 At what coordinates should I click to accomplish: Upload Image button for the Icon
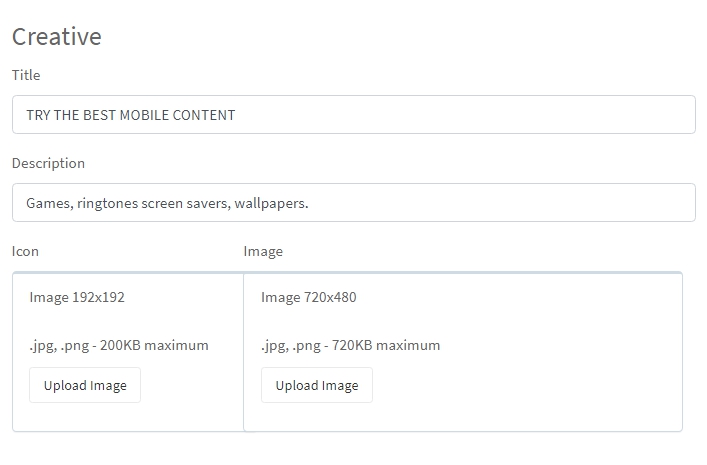[85, 385]
